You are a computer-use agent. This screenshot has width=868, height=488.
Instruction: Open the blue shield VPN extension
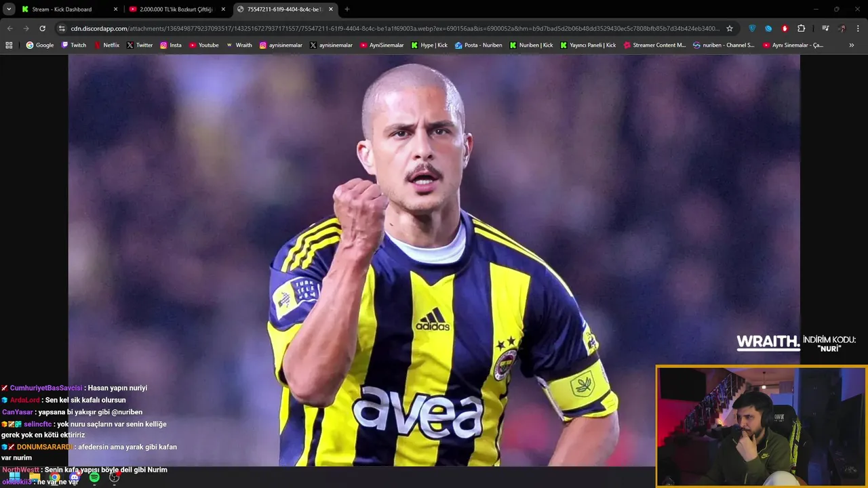(752, 28)
